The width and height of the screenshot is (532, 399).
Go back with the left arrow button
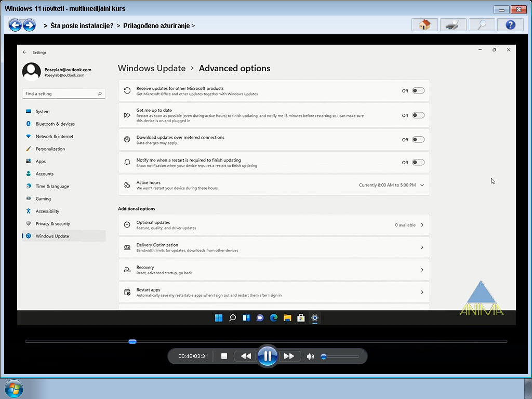[x=15, y=25]
